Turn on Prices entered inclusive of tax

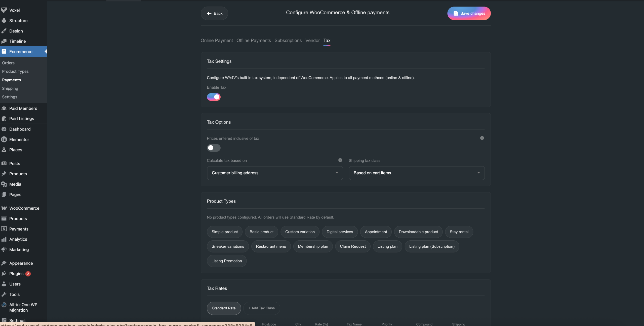214,148
